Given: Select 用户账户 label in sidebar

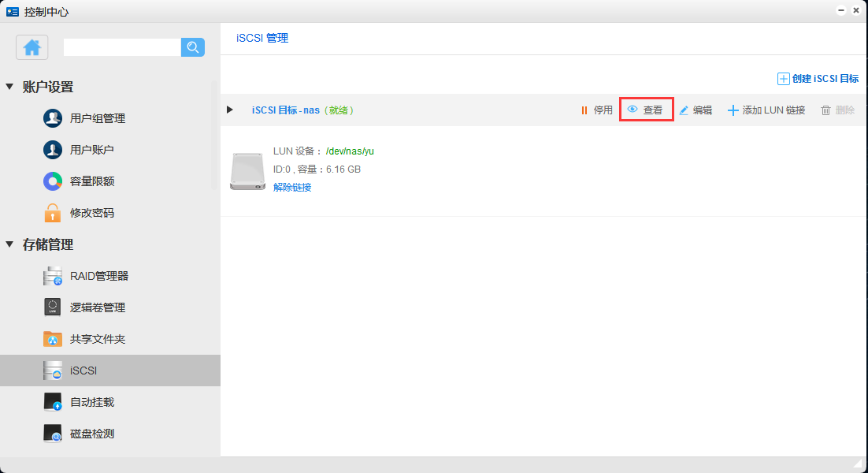Looking at the screenshot, I should pyautogui.click(x=92, y=150).
